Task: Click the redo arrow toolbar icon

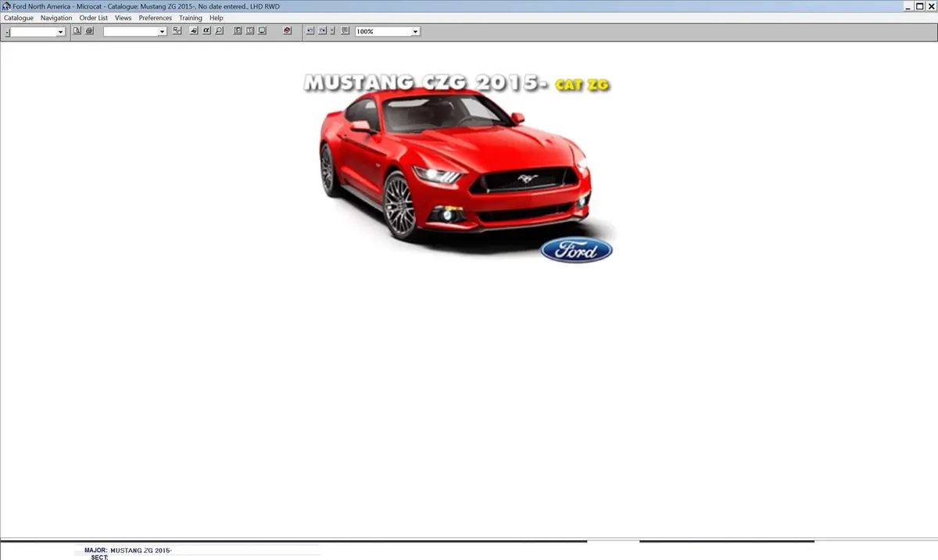Action: point(322,31)
